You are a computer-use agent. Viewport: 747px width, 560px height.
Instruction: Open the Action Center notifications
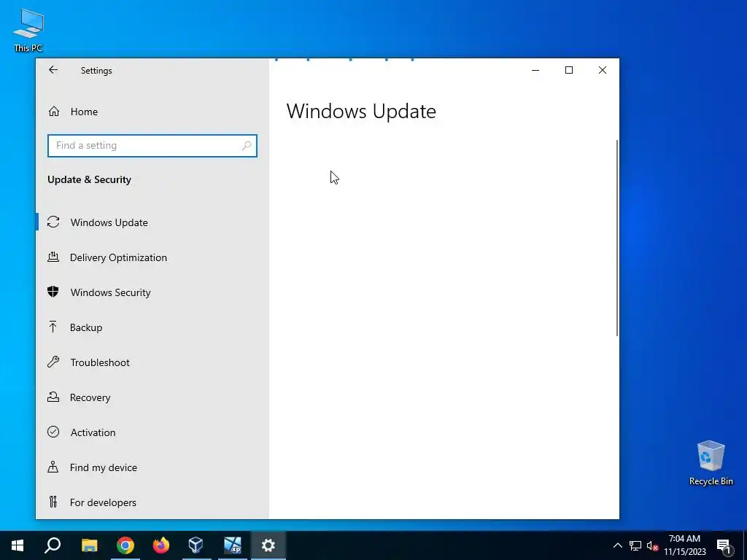[x=724, y=545]
